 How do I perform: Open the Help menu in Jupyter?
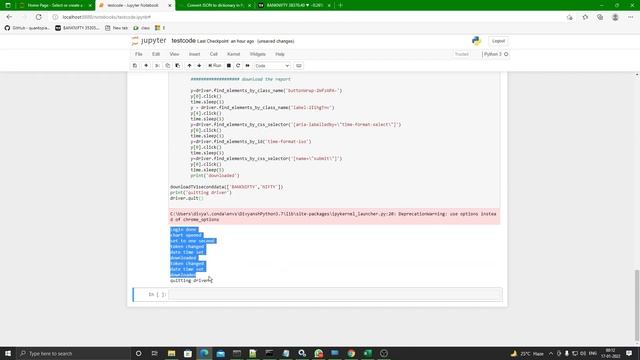point(280,54)
